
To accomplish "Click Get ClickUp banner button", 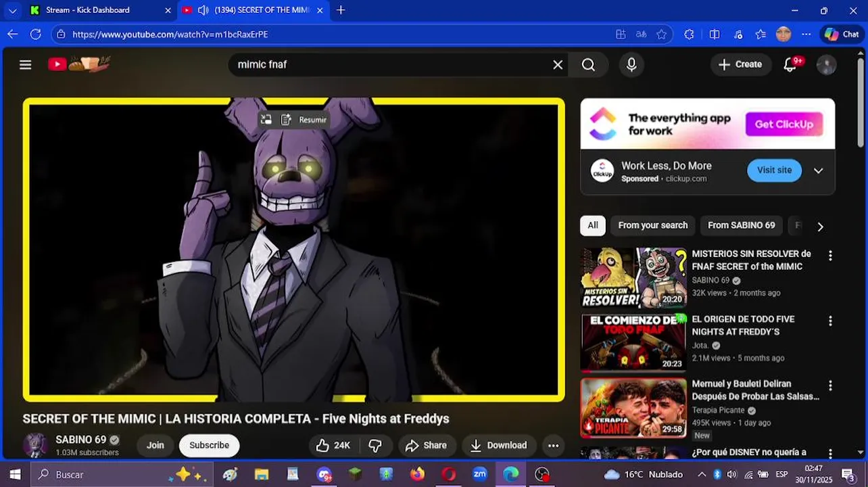I will click(x=783, y=124).
